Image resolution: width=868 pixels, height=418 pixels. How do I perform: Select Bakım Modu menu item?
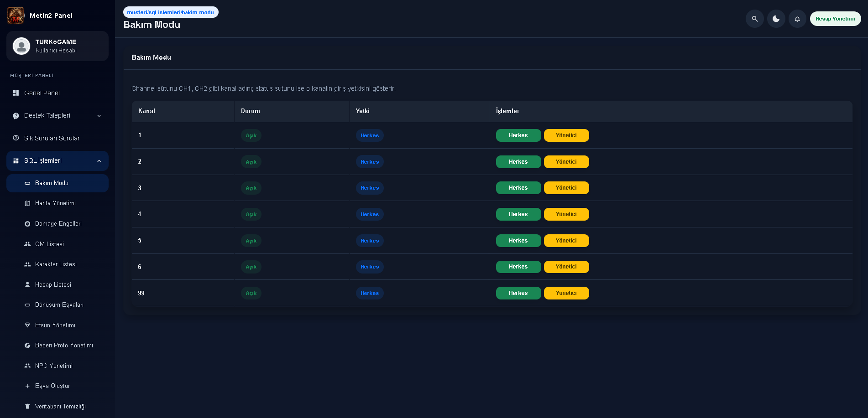(x=58, y=183)
